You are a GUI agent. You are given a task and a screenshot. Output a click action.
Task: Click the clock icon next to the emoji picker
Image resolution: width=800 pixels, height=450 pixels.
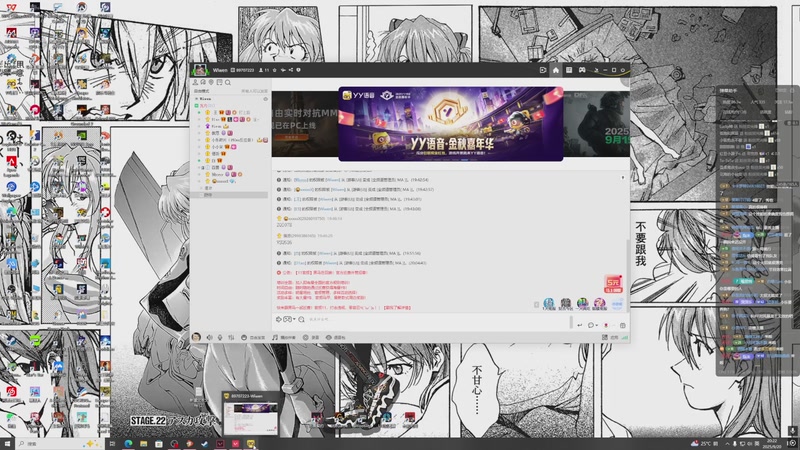(x=302, y=319)
